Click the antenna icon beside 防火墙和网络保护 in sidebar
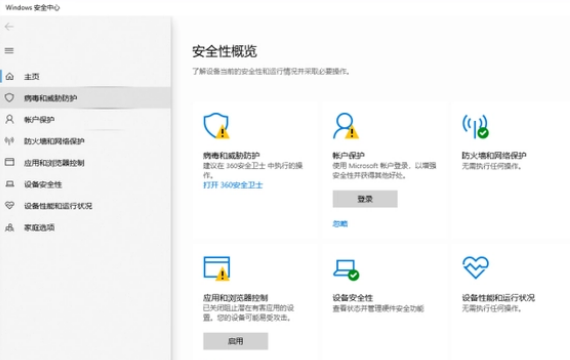Viewport: 570px width, 360px height. tap(9, 141)
